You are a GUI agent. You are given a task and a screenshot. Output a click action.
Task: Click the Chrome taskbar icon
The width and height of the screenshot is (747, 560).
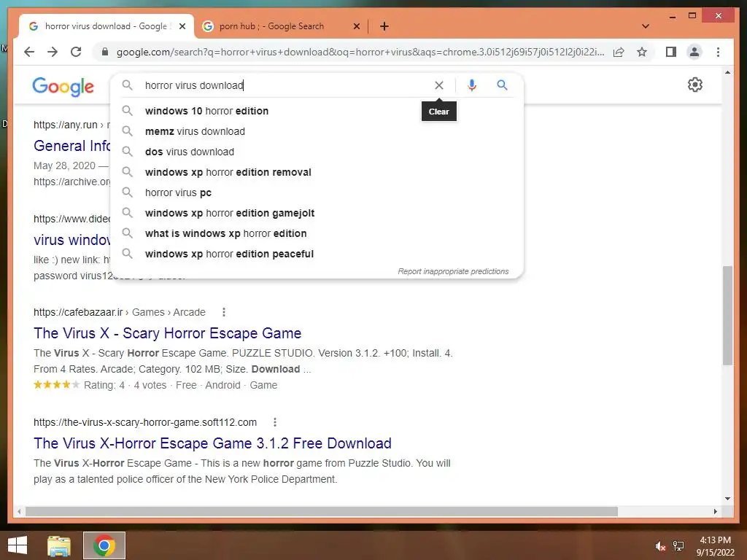click(x=104, y=545)
